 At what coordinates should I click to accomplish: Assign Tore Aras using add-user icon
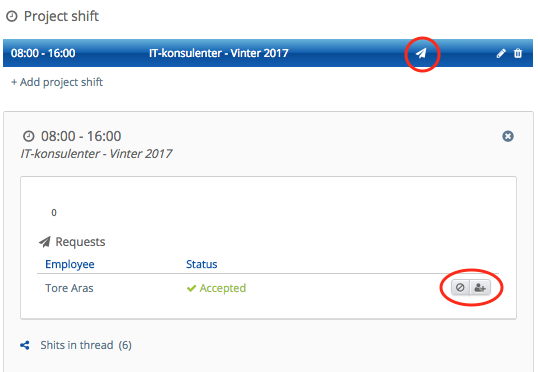point(480,288)
